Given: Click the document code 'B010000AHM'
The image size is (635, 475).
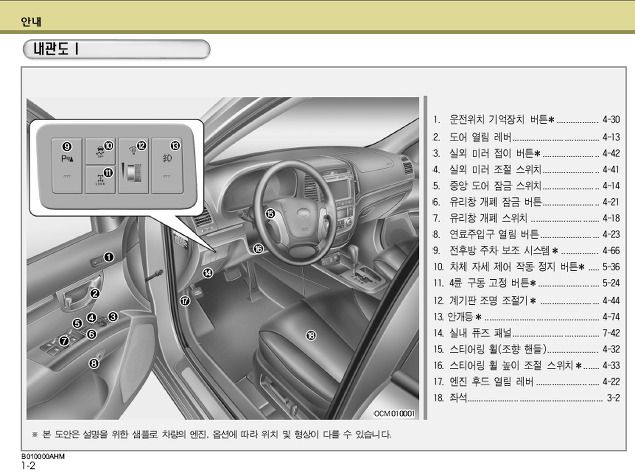Looking at the screenshot, I should (x=43, y=456).
